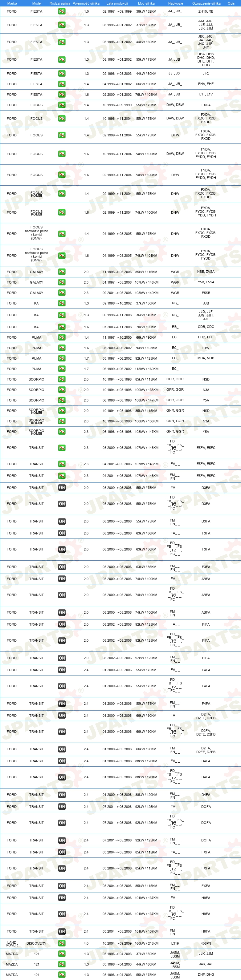Click the engine code cell CDB, CDC
The width and height of the screenshot is (241, 980).
206,327
